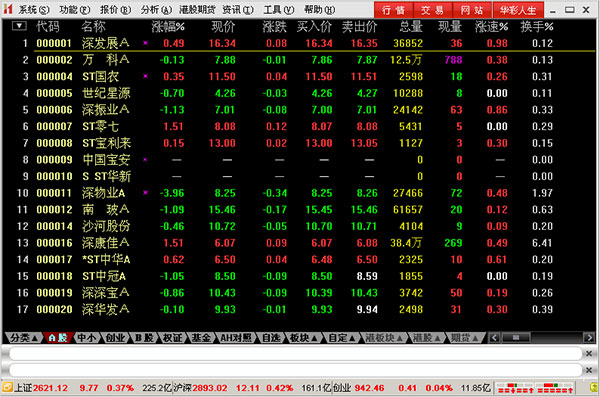The image size is (600, 397).
Task: Open the 港股期货 menu
Action: click(197, 10)
